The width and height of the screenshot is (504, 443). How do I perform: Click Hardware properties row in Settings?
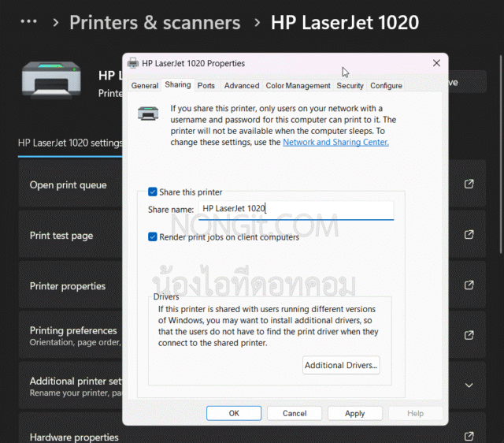(x=70, y=431)
